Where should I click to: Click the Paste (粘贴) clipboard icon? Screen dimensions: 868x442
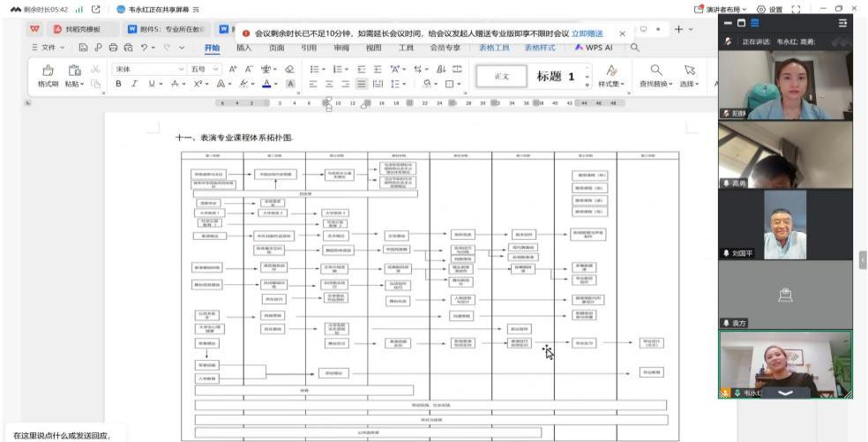72,69
